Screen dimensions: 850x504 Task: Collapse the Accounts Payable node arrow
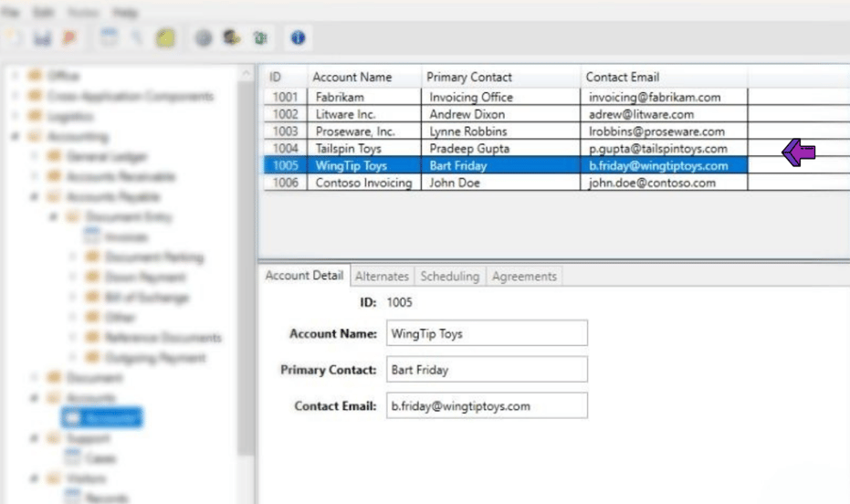pyautogui.click(x=34, y=196)
